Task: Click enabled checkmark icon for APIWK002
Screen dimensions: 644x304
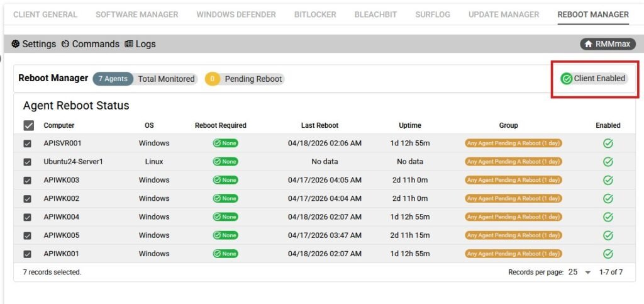Action: [608, 198]
